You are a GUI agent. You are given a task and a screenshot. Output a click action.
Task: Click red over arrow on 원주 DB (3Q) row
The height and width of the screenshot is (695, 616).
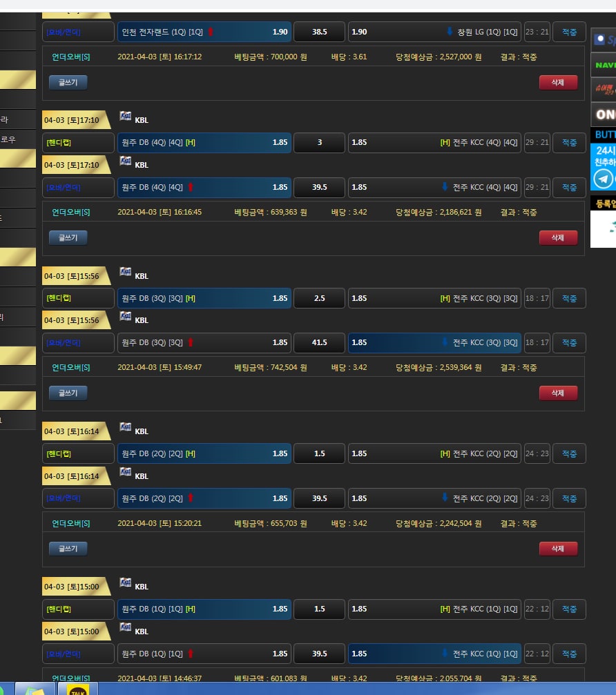[x=191, y=343]
